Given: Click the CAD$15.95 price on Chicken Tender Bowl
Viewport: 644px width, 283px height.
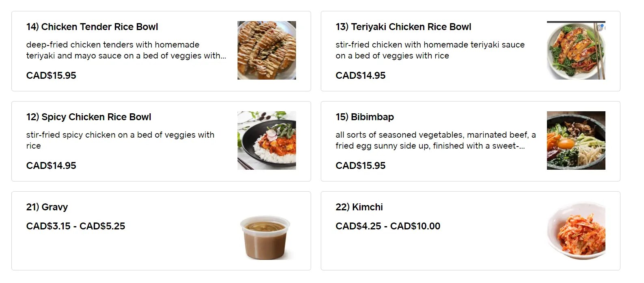Looking at the screenshot, I should (x=51, y=76).
